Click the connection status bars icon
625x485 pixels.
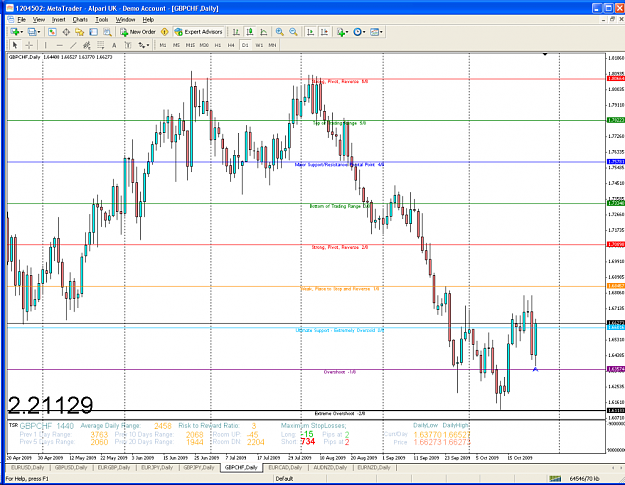[x=554, y=479]
